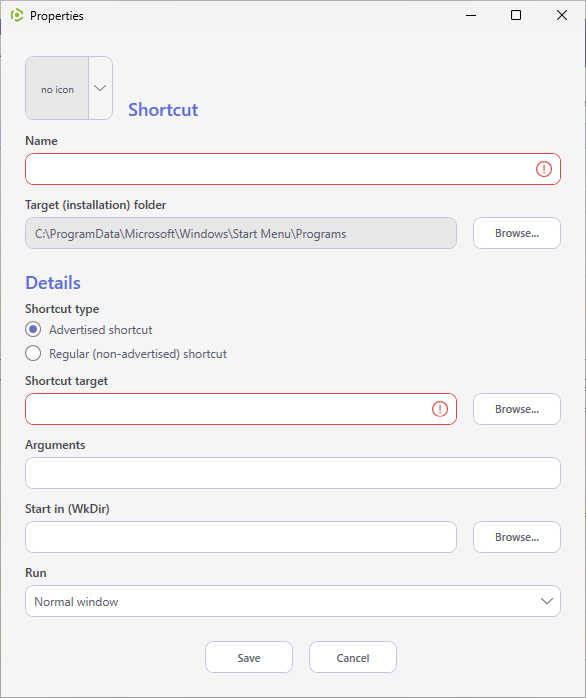Viewport: 586px width, 698px height.
Task: Click the Name field error warning icon
Action: pos(544,169)
